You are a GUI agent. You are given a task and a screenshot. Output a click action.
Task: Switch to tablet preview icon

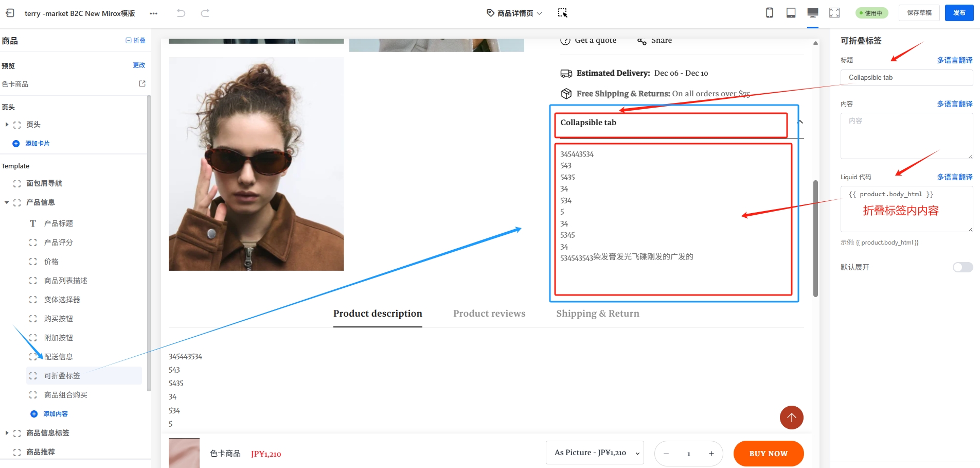tap(791, 13)
